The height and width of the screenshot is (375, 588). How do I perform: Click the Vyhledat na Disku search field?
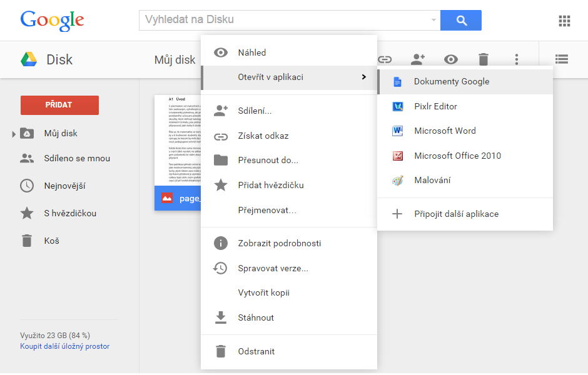coord(290,20)
